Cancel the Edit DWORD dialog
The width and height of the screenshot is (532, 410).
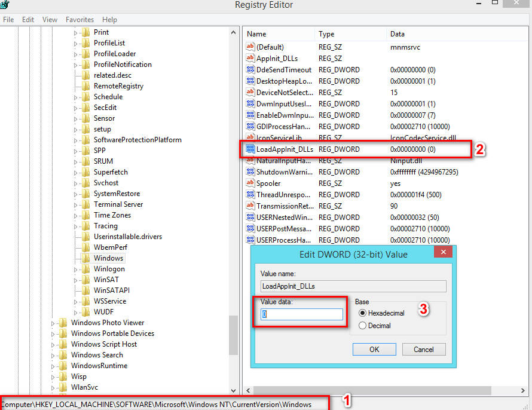pos(424,349)
